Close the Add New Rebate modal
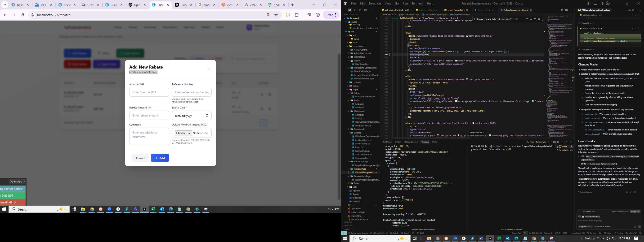644x242 pixels. coord(208,69)
